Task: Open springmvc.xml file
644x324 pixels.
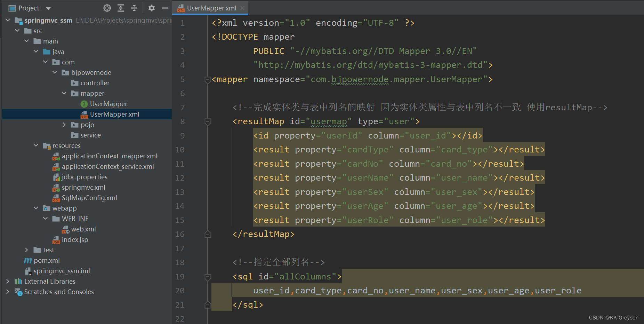Action: coord(83,187)
